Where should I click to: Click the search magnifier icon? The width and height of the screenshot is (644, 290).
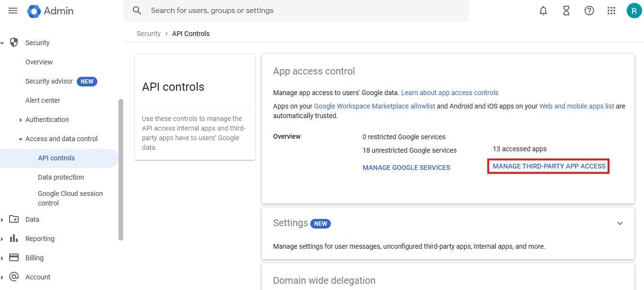coord(137,11)
